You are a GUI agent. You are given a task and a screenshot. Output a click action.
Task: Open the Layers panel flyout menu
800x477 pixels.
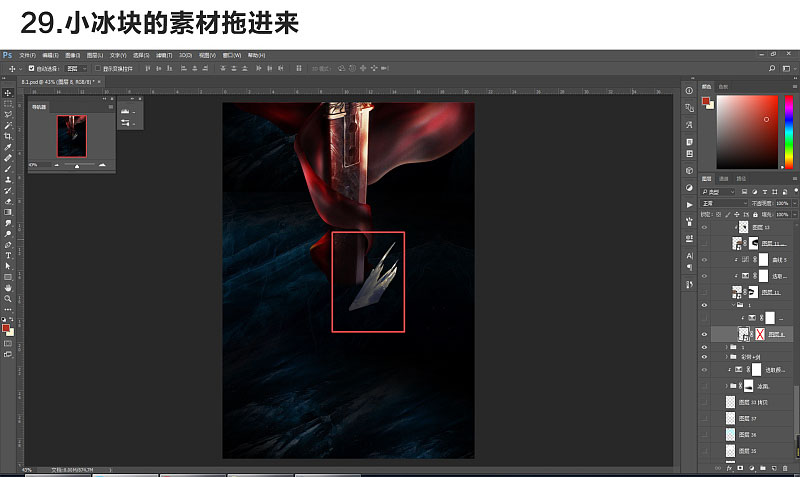click(795, 179)
